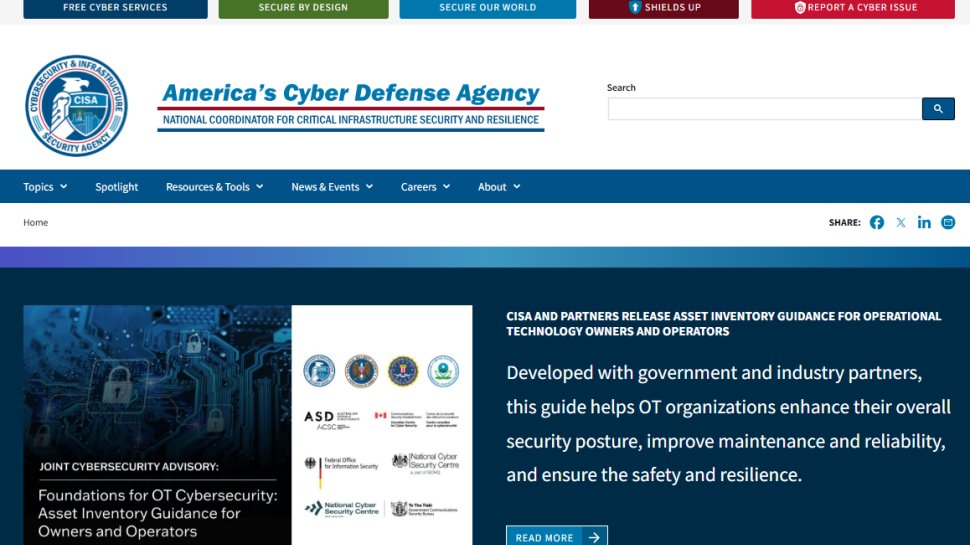Click the 'Developed with government' paragraph
970x545 pixels.
click(729, 424)
